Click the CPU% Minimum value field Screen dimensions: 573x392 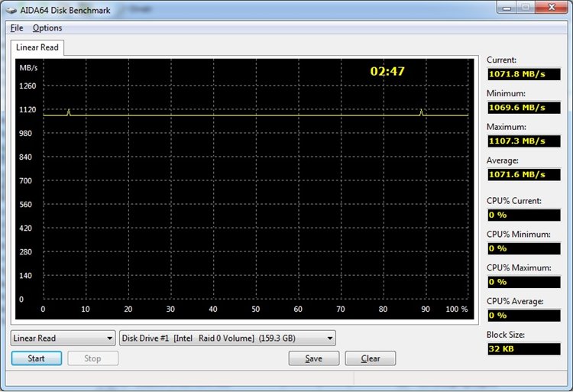[523, 249]
